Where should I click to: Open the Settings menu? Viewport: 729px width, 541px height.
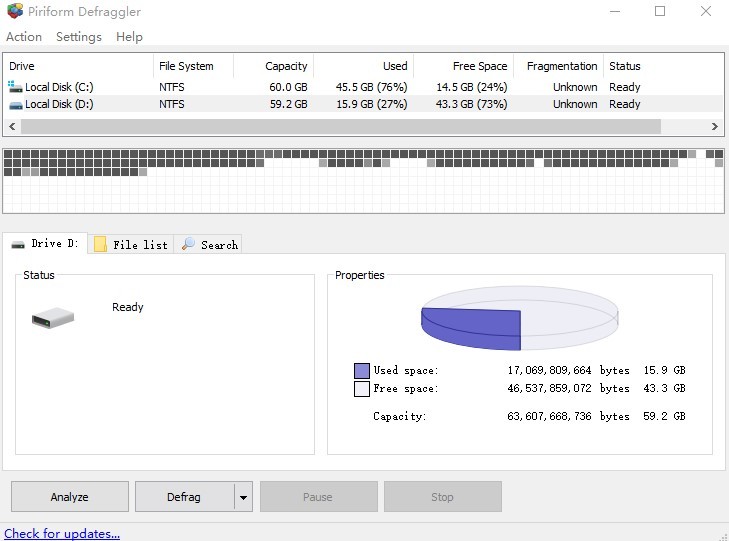[x=79, y=37]
